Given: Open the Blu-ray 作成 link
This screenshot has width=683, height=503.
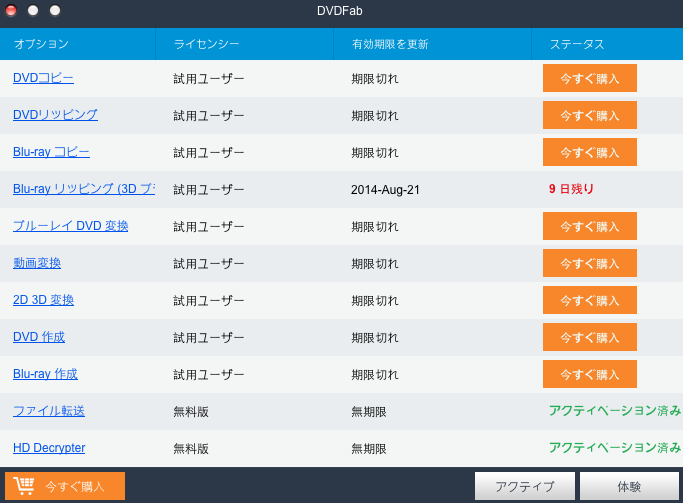Looking at the screenshot, I should [45, 374].
